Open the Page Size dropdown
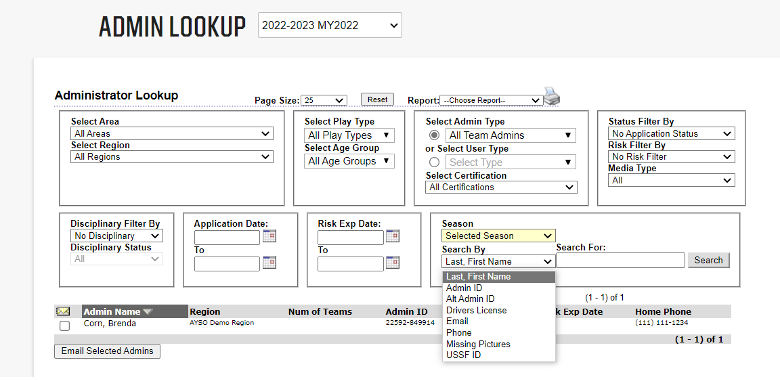The height and width of the screenshot is (380, 780). coord(324,100)
